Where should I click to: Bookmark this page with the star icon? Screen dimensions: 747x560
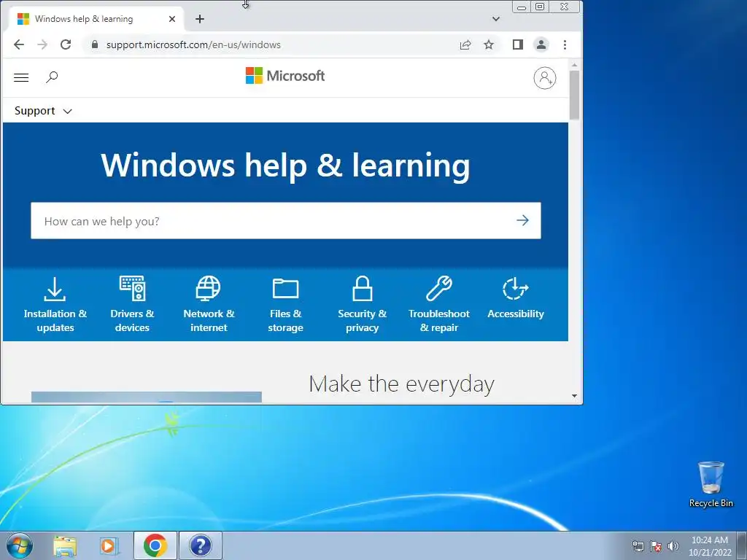pyautogui.click(x=489, y=44)
